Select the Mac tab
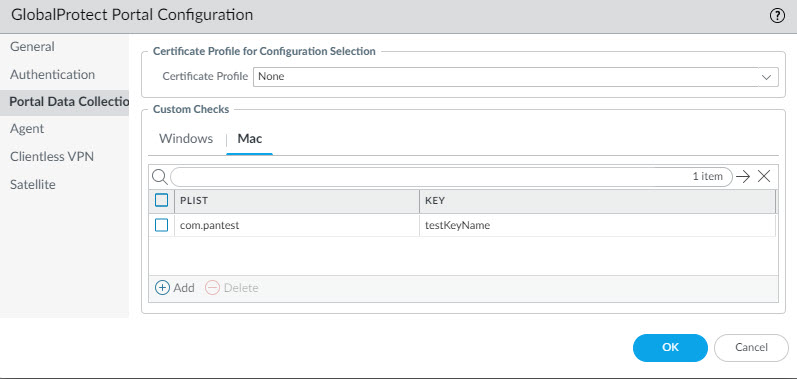The height and width of the screenshot is (379, 797). click(x=250, y=139)
